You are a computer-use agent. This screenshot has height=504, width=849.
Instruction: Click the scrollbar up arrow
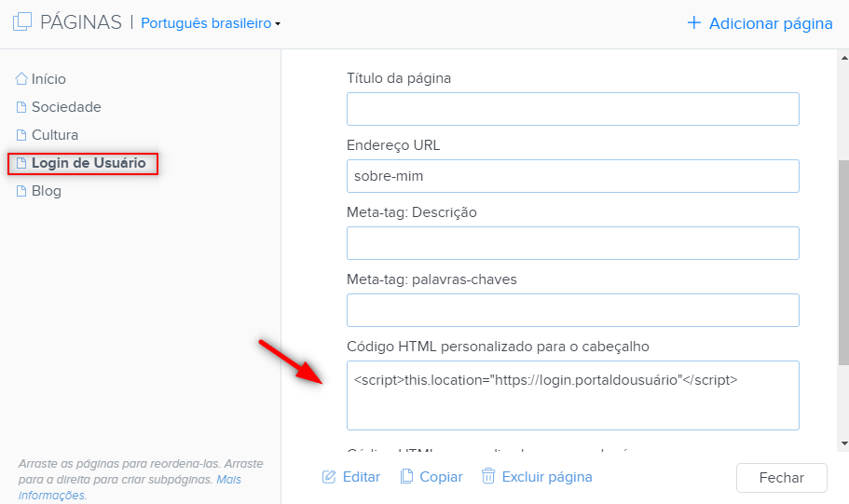pyautogui.click(x=844, y=57)
